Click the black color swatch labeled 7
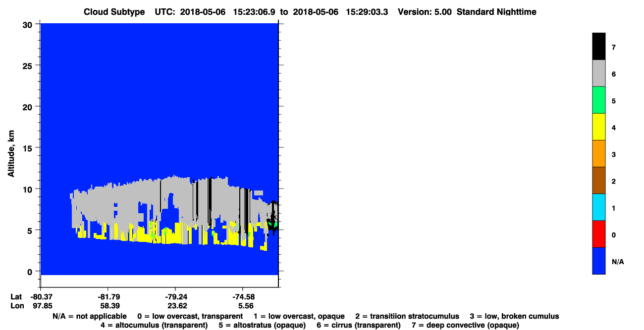The width and height of the screenshot is (644, 330). tap(598, 47)
